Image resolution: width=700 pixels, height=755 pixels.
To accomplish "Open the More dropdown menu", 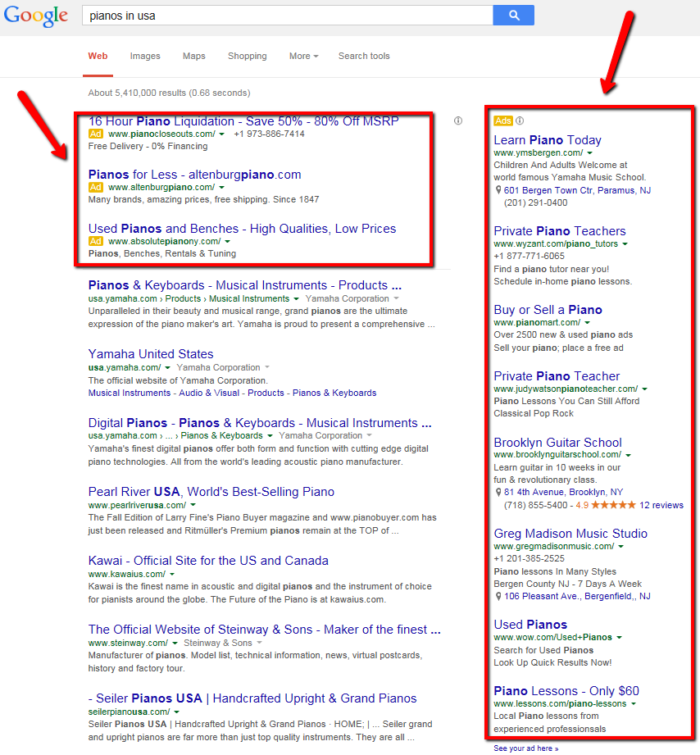I will pyautogui.click(x=304, y=57).
